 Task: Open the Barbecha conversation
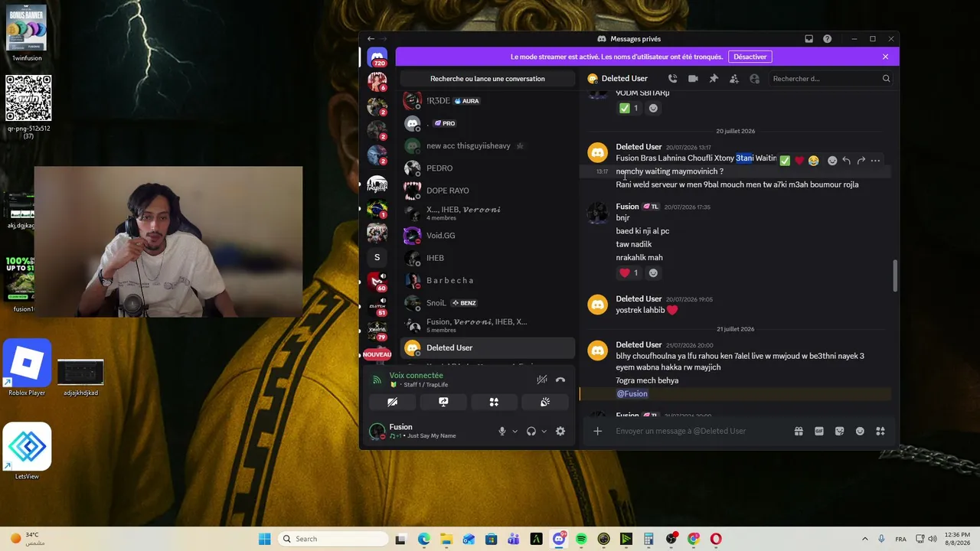pos(488,280)
